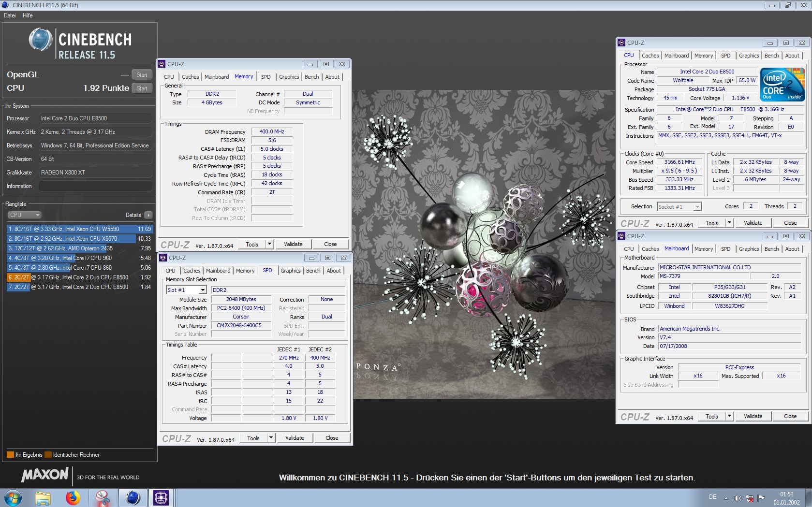Select ranking row Core i7 960
The width and height of the screenshot is (812, 507).
click(79, 258)
